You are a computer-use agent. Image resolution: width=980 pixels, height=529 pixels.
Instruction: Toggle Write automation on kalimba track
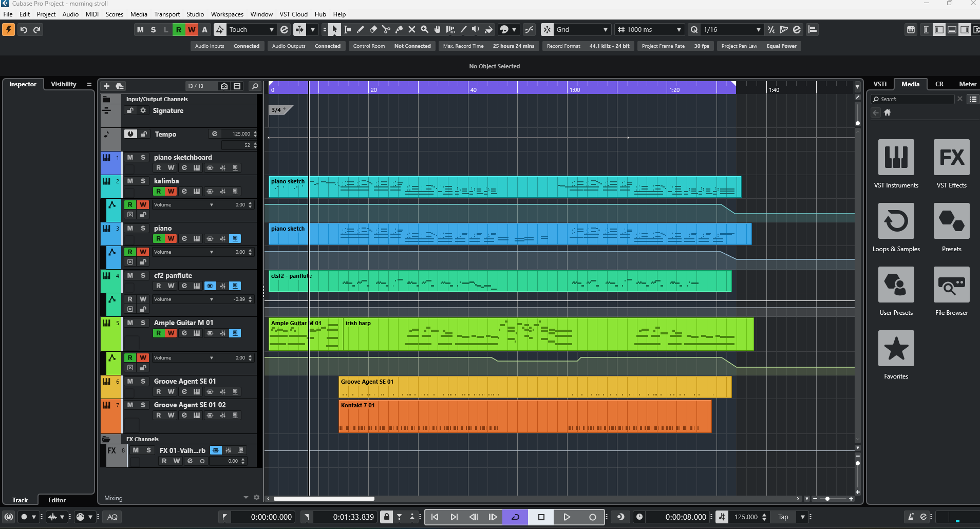171,191
